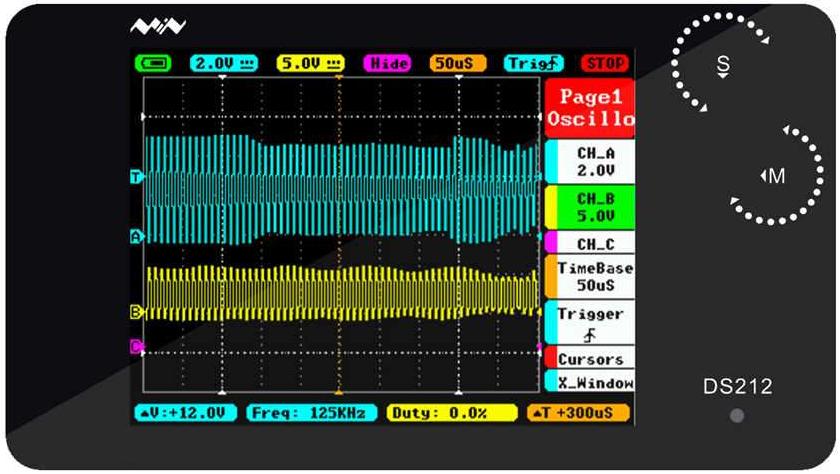Click the Freq: 125KHz readout
This screenshot has width=840, height=474.
pyautogui.click(x=311, y=413)
